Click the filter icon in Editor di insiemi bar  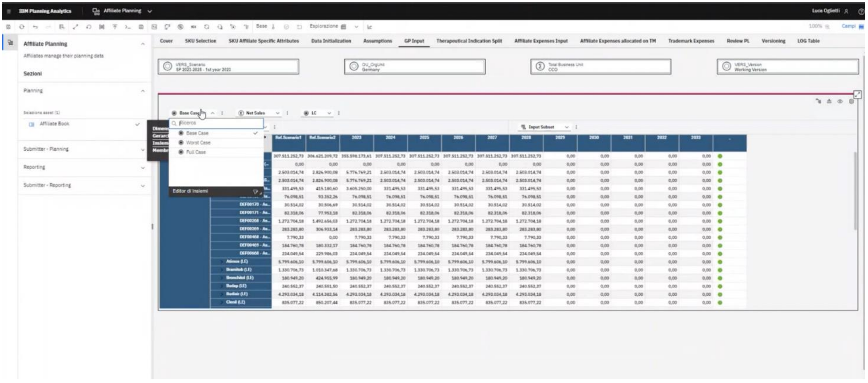tap(256, 191)
